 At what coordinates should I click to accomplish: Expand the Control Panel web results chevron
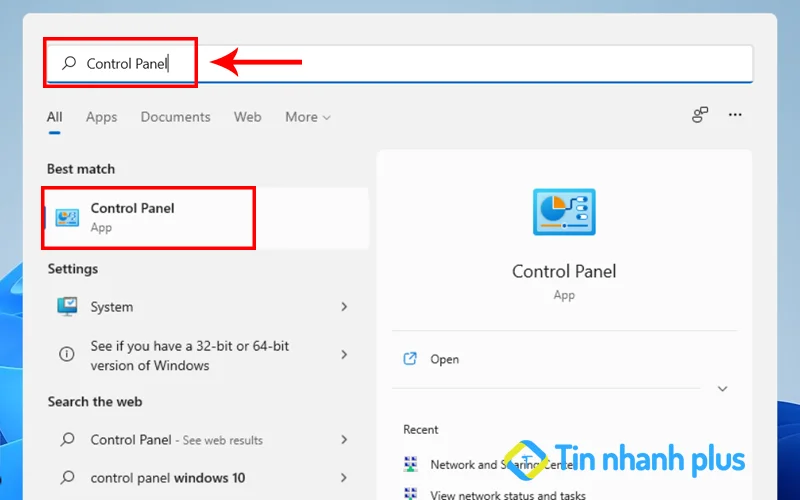[x=344, y=439]
